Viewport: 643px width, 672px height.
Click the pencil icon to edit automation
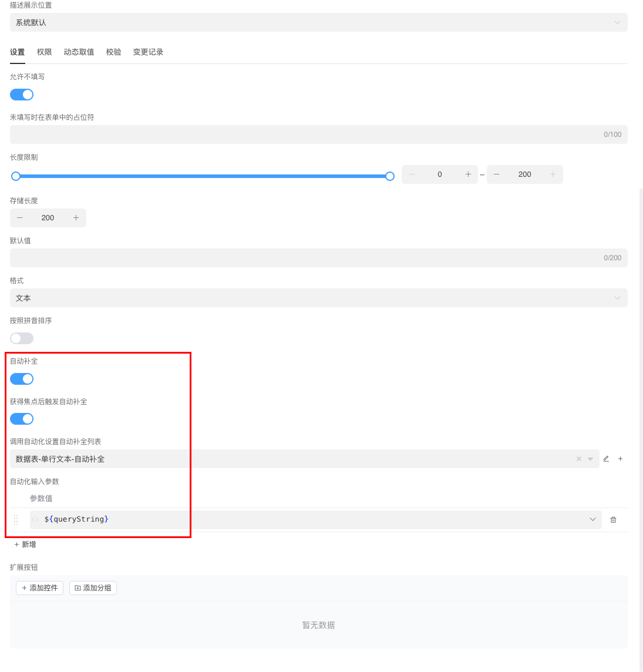coord(606,459)
